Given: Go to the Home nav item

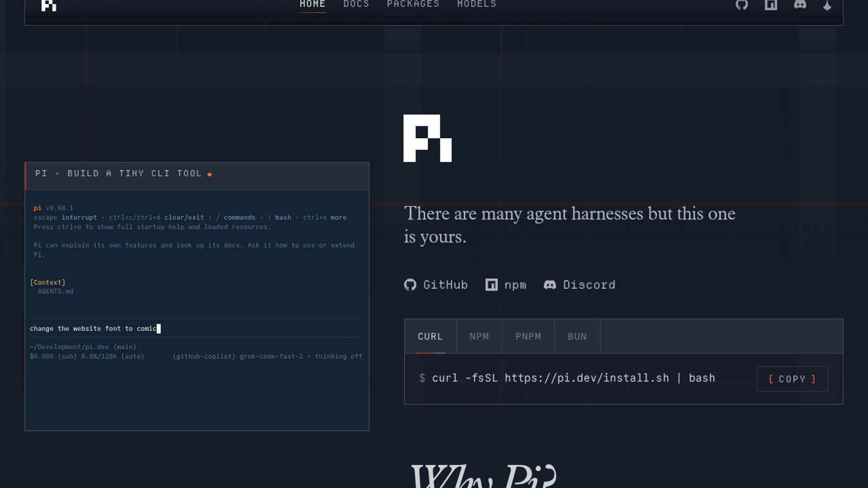Looking at the screenshot, I should click(x=312, y=5).
